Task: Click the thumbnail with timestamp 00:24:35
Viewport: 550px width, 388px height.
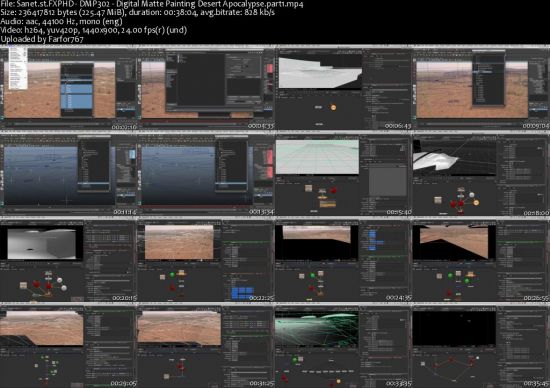Action: click(344, 260)
